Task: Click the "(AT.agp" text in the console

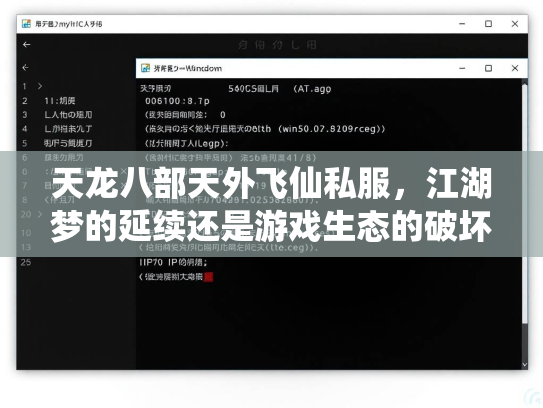Action: point(312,89)
